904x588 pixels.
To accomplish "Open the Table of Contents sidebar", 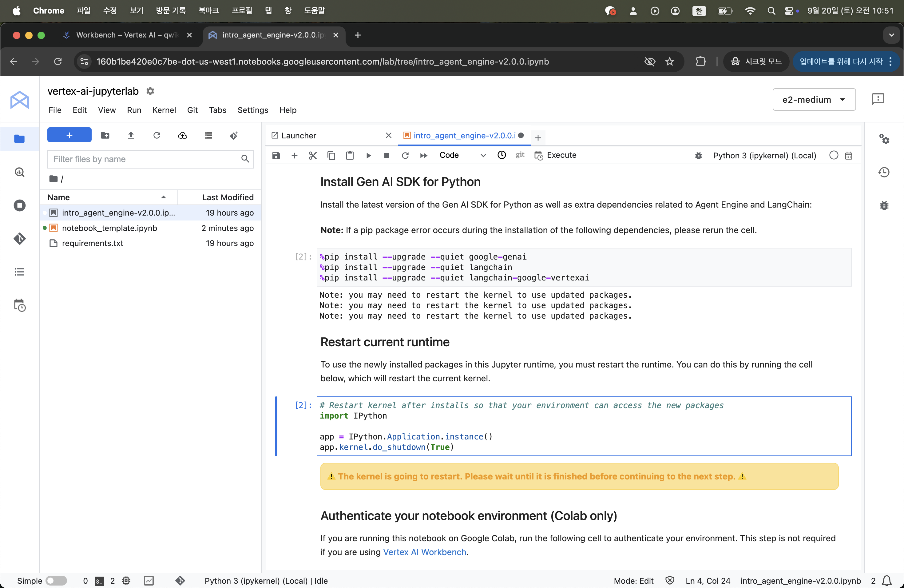I will coord(19,272).
